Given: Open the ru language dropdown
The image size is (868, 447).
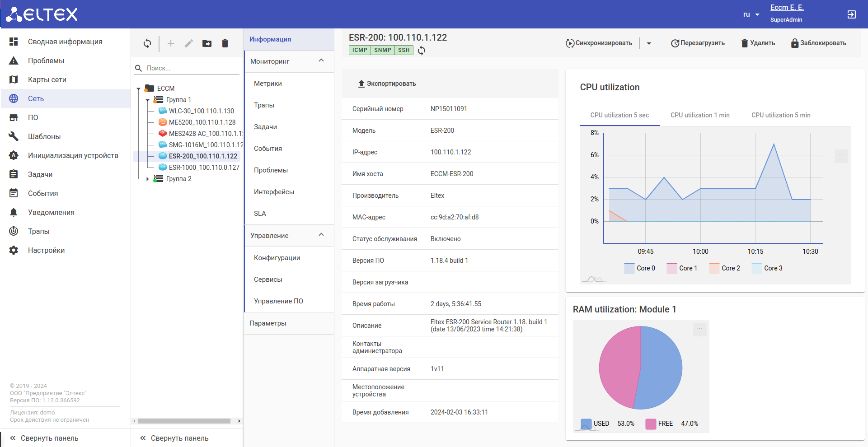Looking at the screenshot, I should click(751, 14).
